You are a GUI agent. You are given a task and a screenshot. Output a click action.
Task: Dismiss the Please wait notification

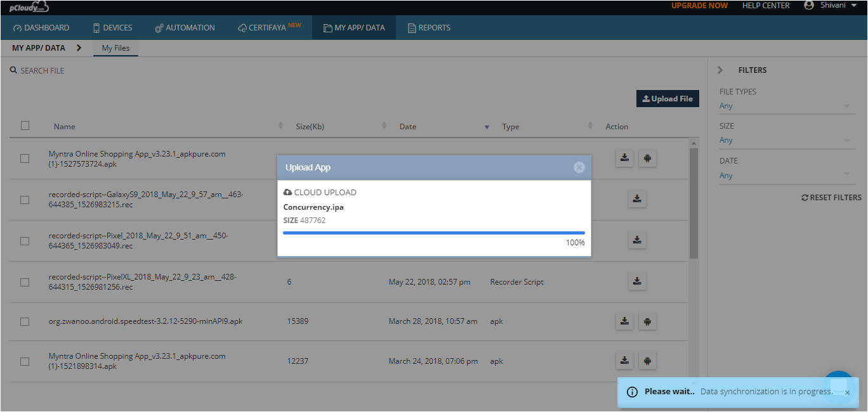pos(847,392)
